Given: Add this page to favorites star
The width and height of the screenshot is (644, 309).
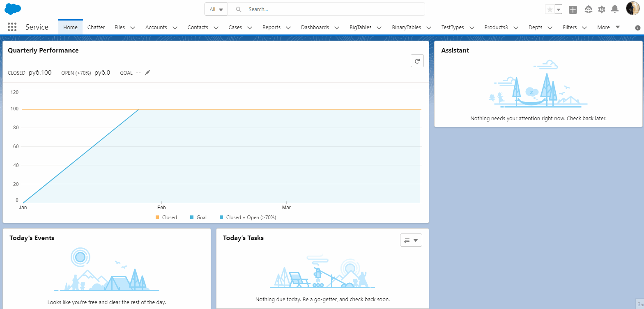Looking at the screenshot, I should pyautogui.click(x=550, y=9).
